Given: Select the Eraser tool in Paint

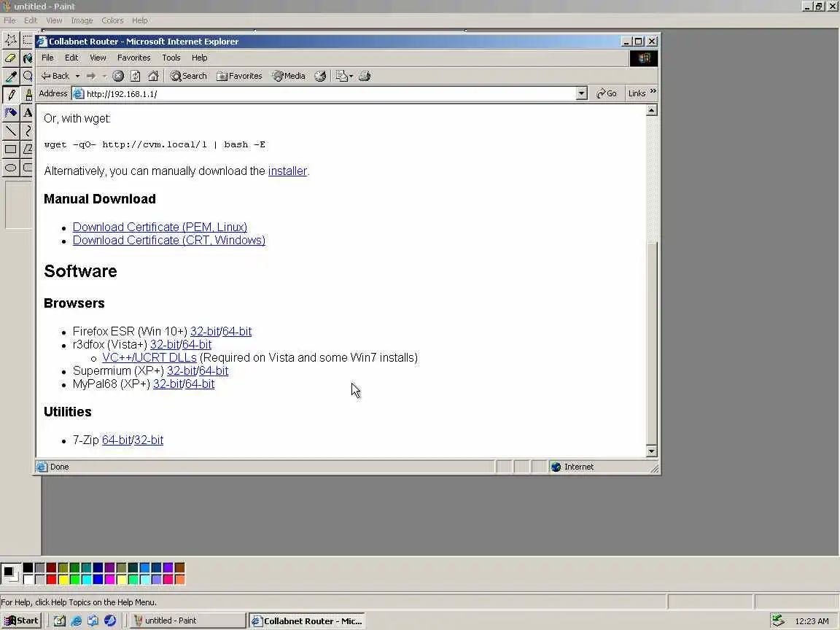Looking at the screenshot, I should coord(10,58).
